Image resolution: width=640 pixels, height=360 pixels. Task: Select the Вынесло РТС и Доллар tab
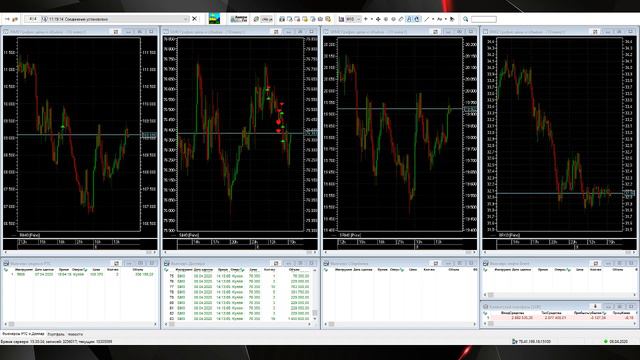tap(23, 334)
